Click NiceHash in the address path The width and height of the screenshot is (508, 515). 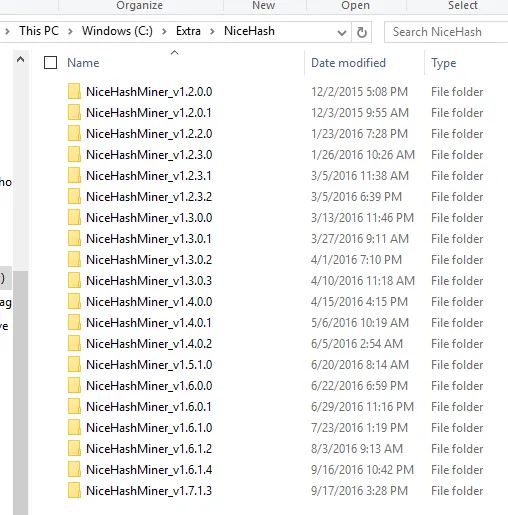point(249,31)
